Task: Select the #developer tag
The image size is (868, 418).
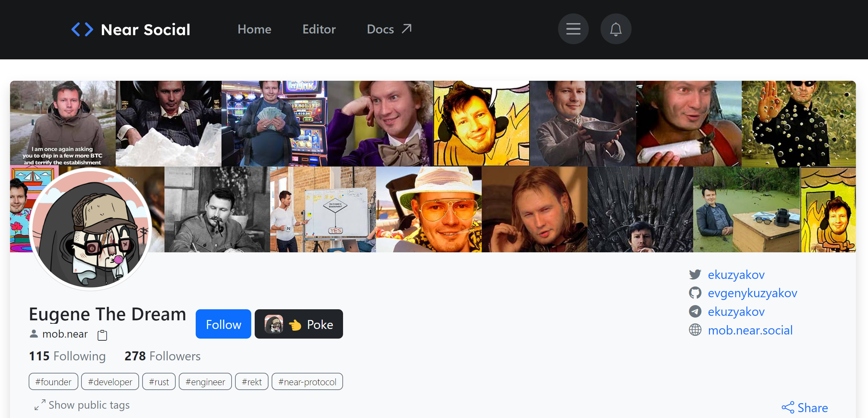Action: (x=110, y=382)
